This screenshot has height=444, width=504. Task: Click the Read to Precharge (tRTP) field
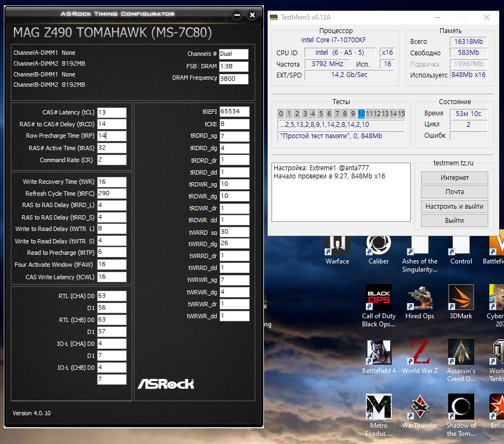point(112,253)
